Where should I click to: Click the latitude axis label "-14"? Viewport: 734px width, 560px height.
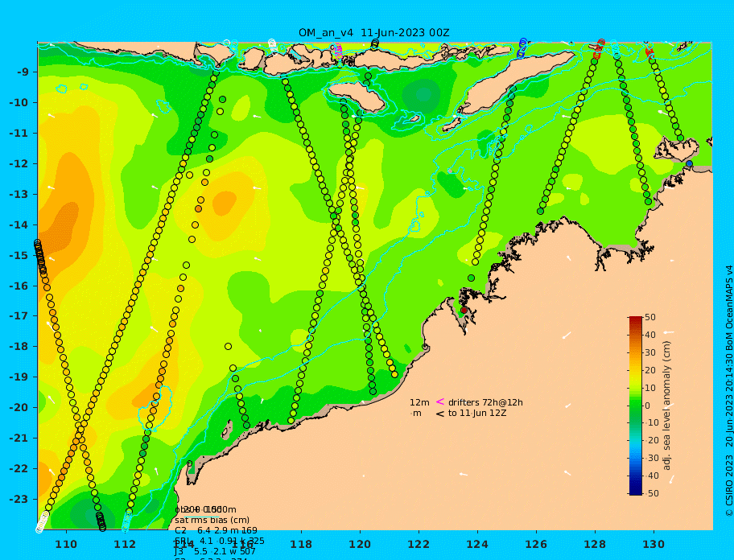(x=19, y=224)
